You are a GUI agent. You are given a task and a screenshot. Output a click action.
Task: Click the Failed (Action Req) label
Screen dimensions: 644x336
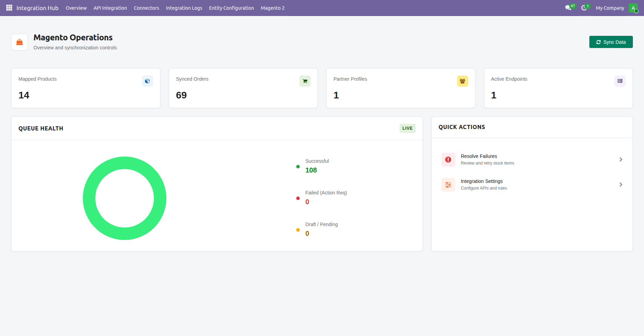click(326, 193)
